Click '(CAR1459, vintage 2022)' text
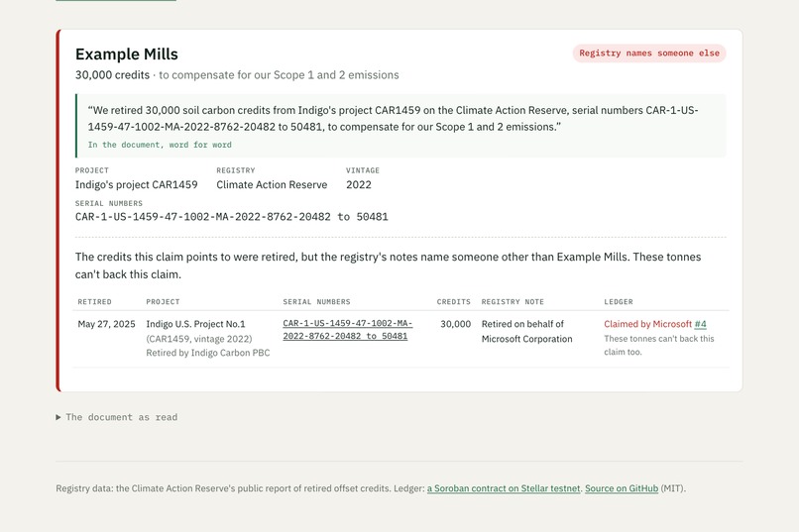Screen dimensions: 799x532 [x=199, y=339]
